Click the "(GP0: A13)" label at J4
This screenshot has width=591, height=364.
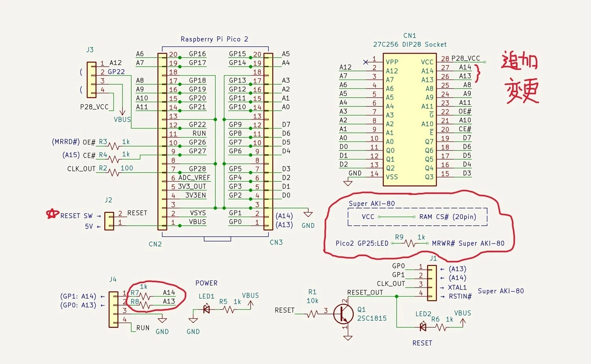click(78, 305)
